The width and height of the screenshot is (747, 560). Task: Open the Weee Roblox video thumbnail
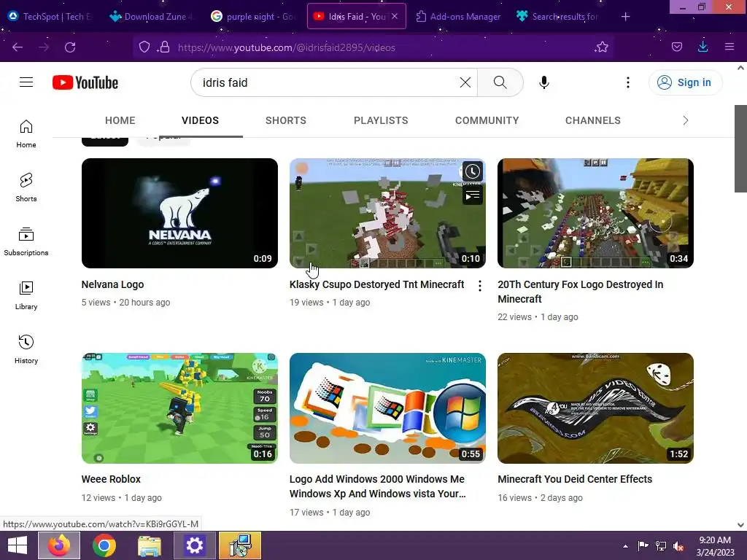[179, 408]
